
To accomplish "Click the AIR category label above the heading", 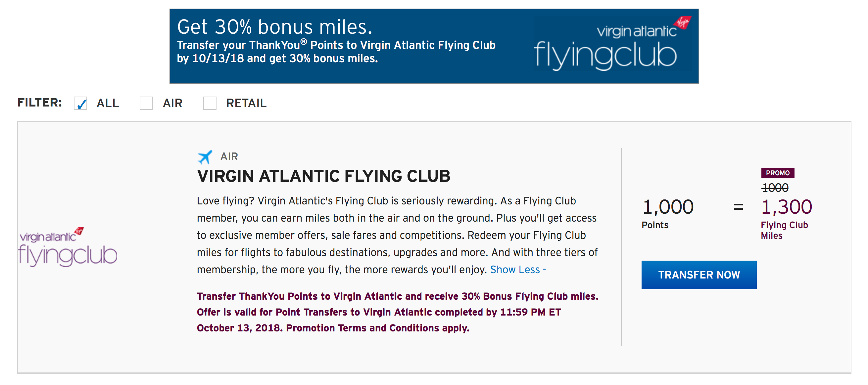I will point(229,156).
